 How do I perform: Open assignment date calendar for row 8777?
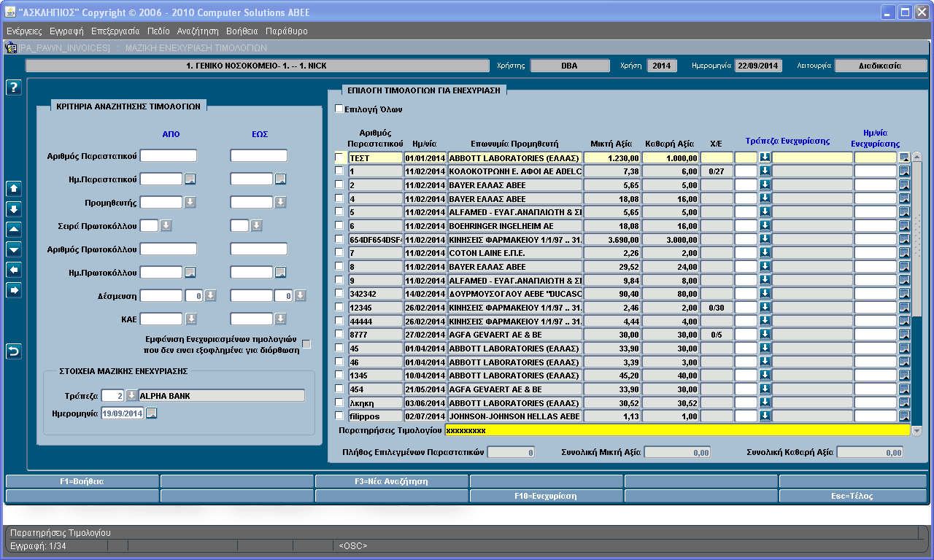[905, 334]
